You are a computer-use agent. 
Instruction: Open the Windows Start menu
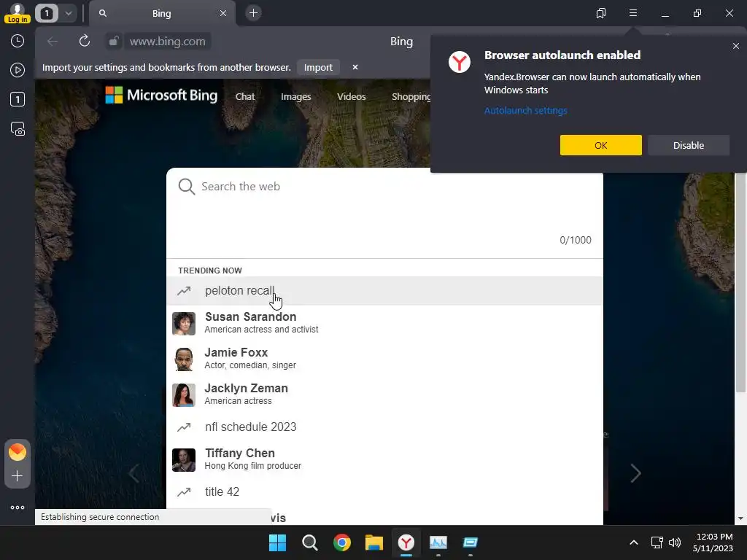277,542
